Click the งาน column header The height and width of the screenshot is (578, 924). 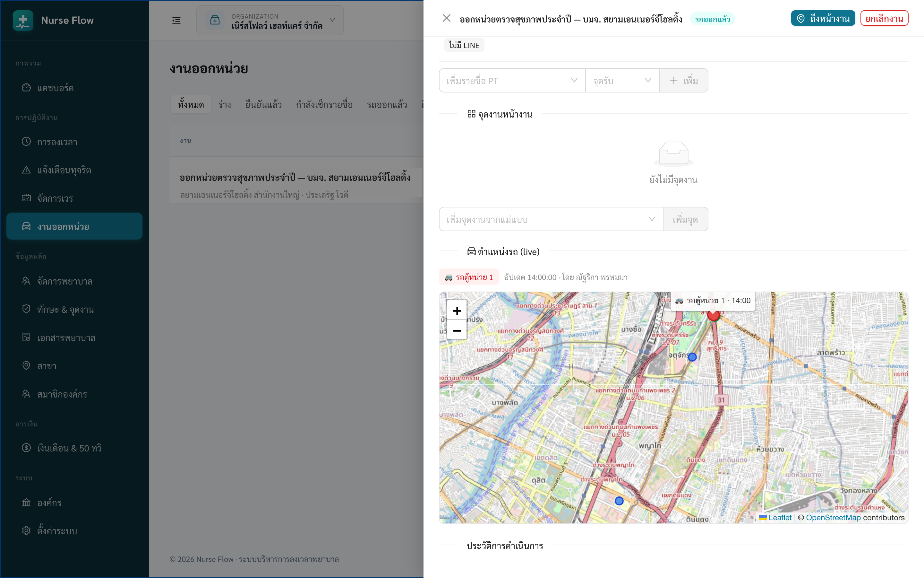[185, 141]
